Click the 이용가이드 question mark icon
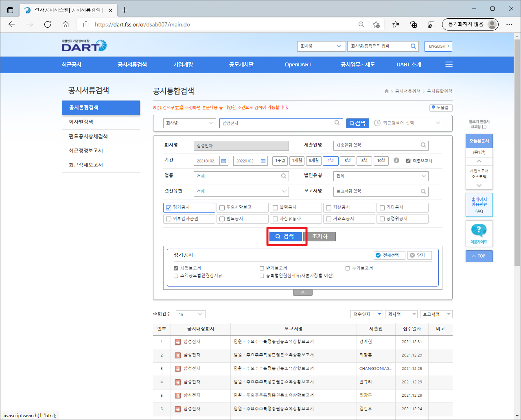The image size is (521, 420). click(479, 230)
